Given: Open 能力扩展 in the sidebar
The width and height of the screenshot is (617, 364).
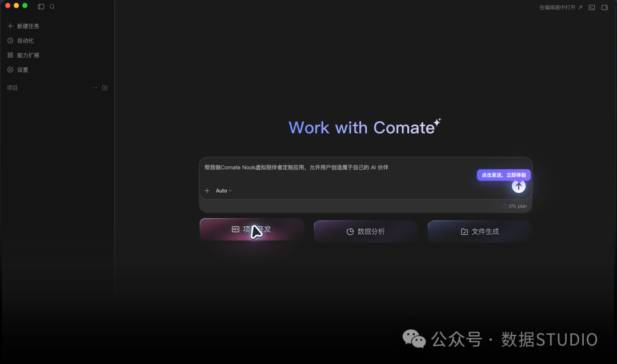Looking at the screenshot, I should click(x=28, y=55).
